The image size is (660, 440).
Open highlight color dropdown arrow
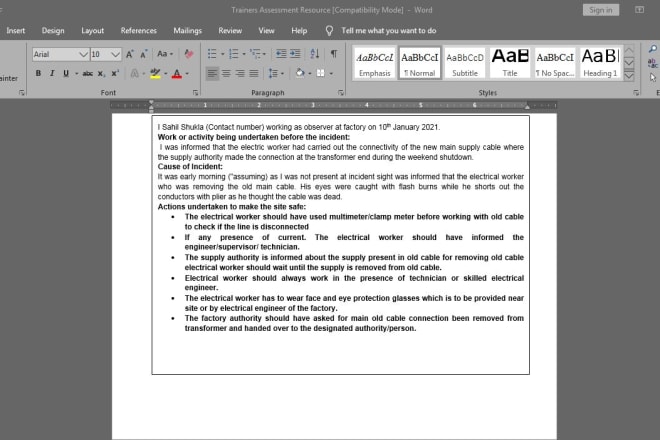[x=166, y=74]
